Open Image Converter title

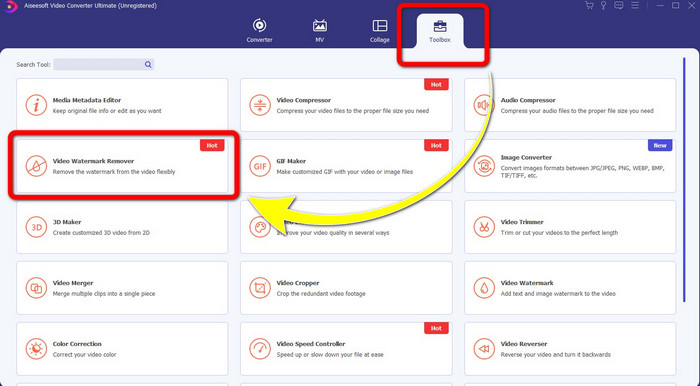click(x=526, y=158)
